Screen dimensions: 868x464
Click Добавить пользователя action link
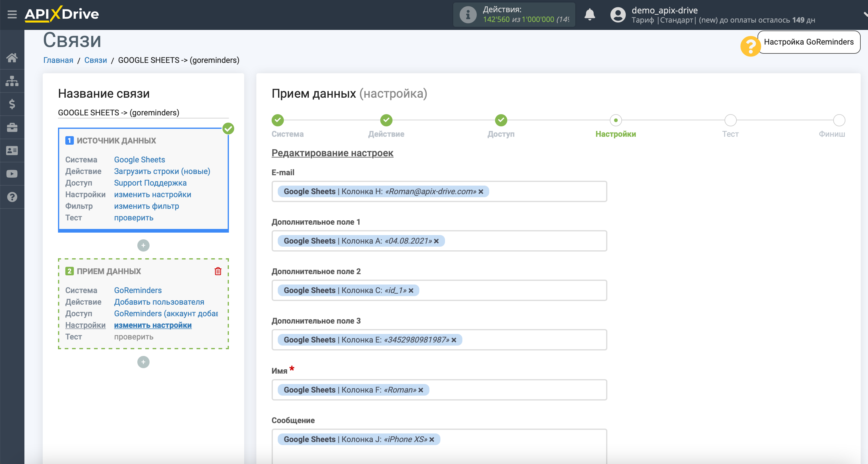[x=159, y=302]
